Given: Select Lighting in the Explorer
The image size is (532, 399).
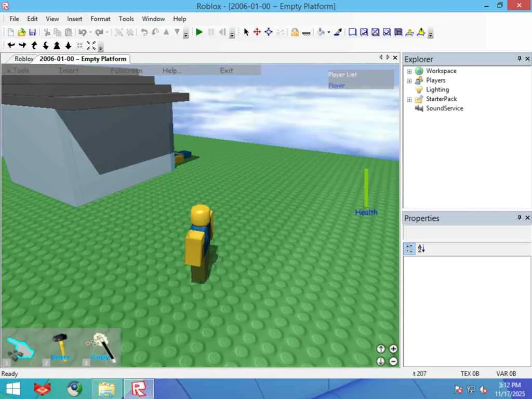Looking at the screenshot, I should pyautogui.click(x=437, y=89).
